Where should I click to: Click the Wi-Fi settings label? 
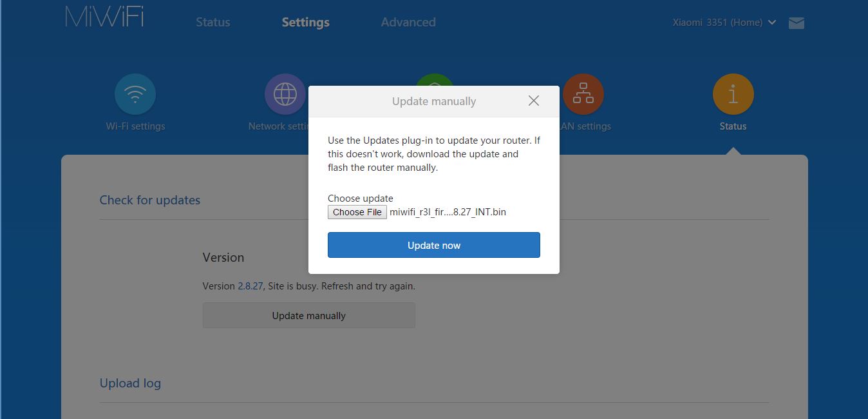[x=135, y=126]
